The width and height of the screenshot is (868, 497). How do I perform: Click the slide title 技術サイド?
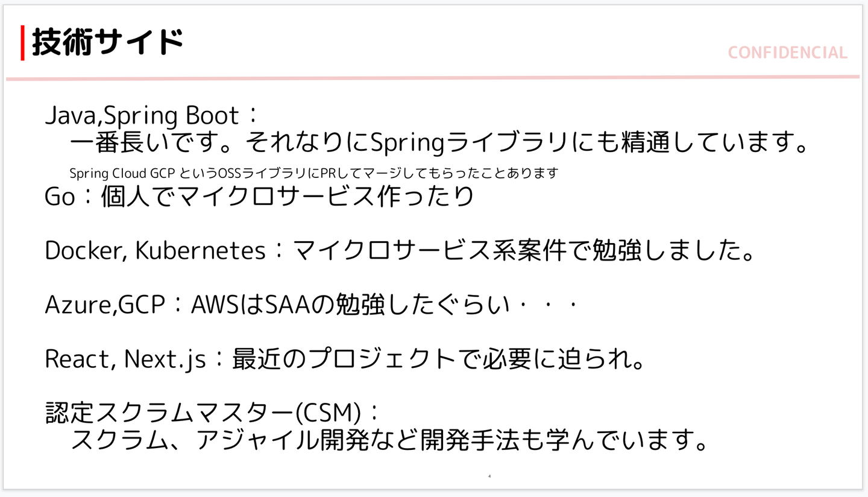pos(107,42)
